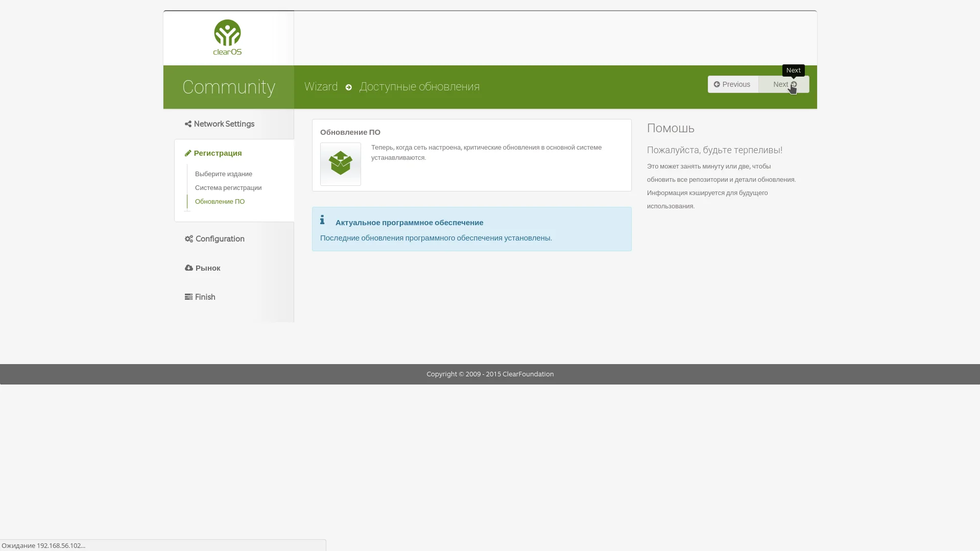Click the ClearOS logo
The height and width of the screenshot is (551, 980).
point(227,37)
